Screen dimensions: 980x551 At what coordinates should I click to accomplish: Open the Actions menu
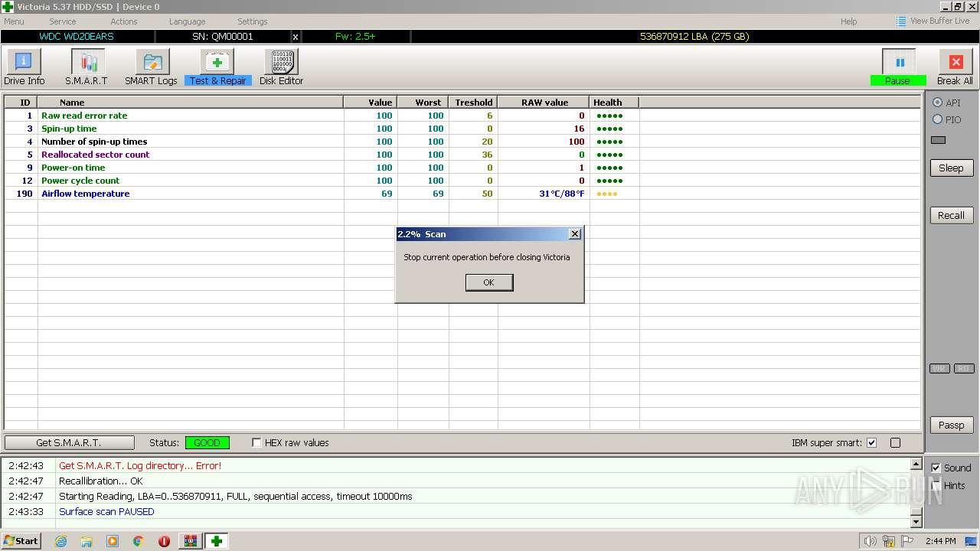tap(124, 21)
